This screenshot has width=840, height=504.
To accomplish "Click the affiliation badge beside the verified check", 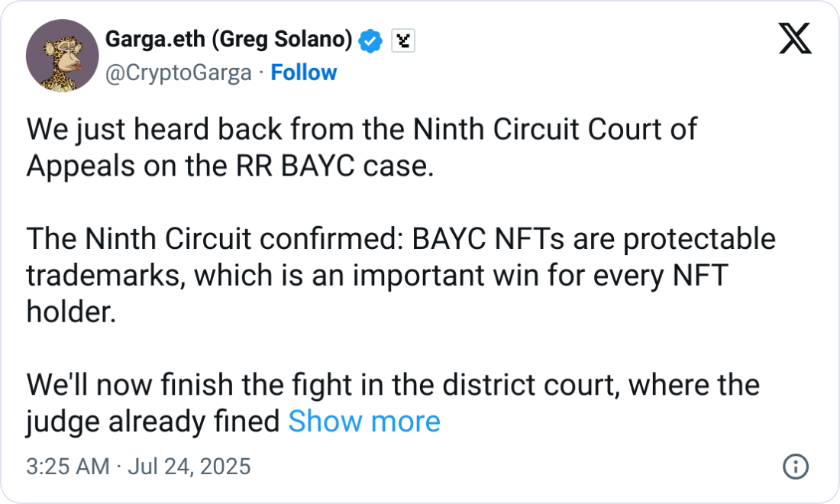I will tap(402, 40).
